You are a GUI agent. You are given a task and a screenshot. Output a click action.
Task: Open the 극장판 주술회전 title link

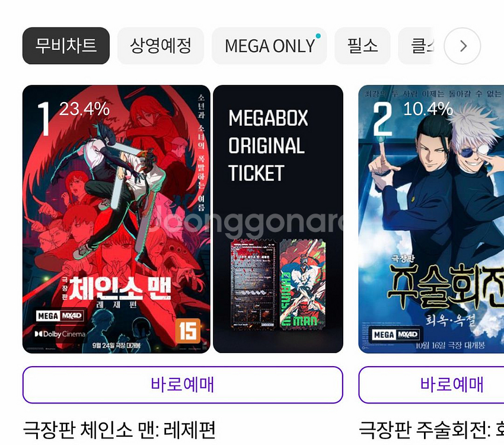431,430
